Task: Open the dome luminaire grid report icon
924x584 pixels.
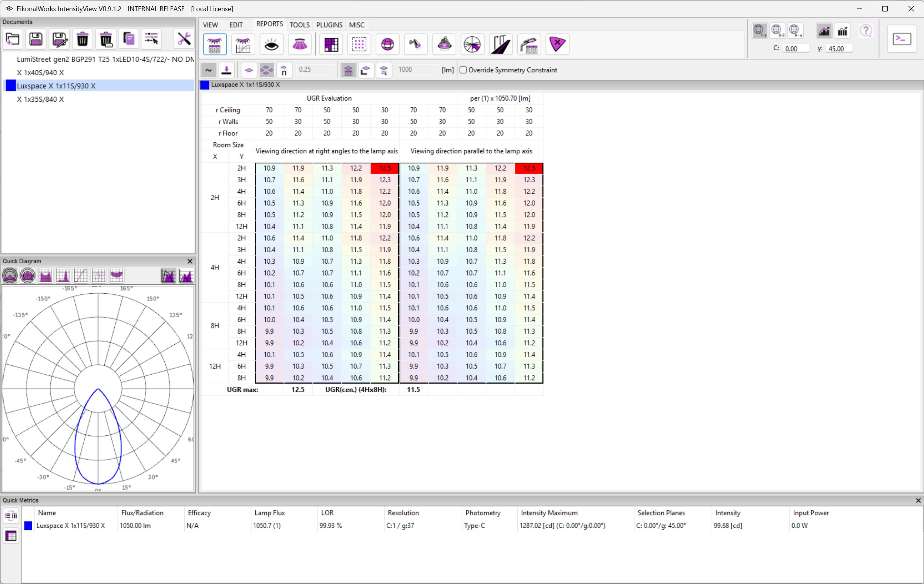Action: tap(300, 44)
